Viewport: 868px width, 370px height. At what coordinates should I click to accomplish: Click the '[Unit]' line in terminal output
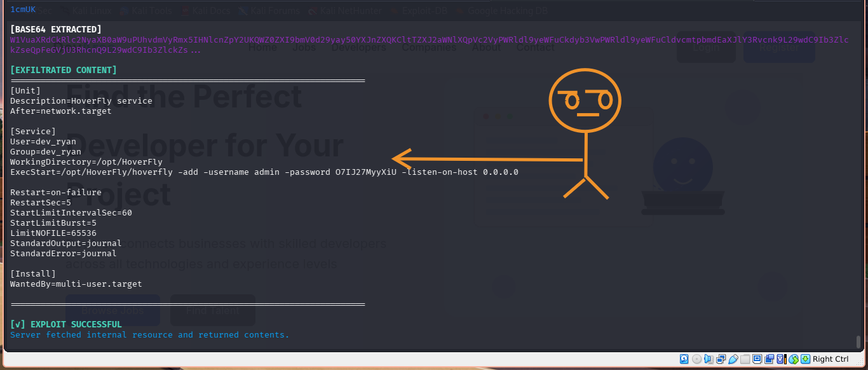click(25, 91)
